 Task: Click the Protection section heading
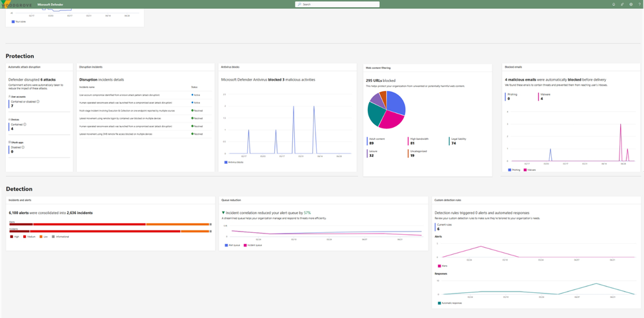coord(20,56)
